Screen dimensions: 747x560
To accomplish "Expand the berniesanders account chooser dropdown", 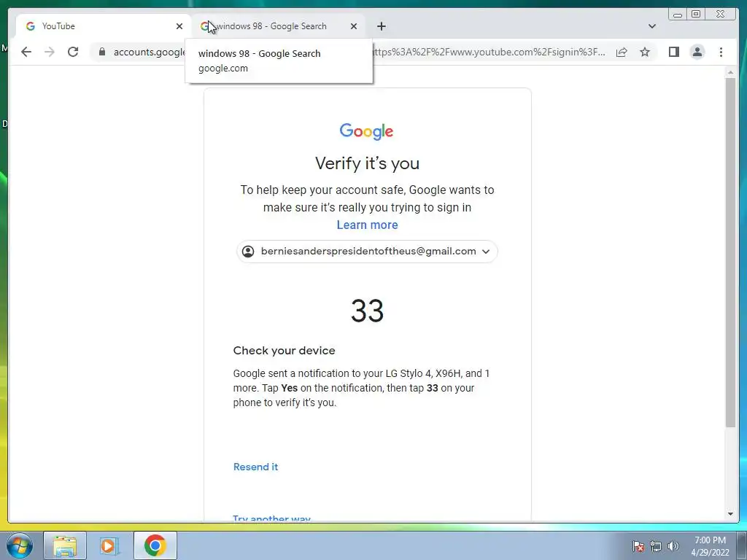I will pyautogui.click(x=367, y=252).
